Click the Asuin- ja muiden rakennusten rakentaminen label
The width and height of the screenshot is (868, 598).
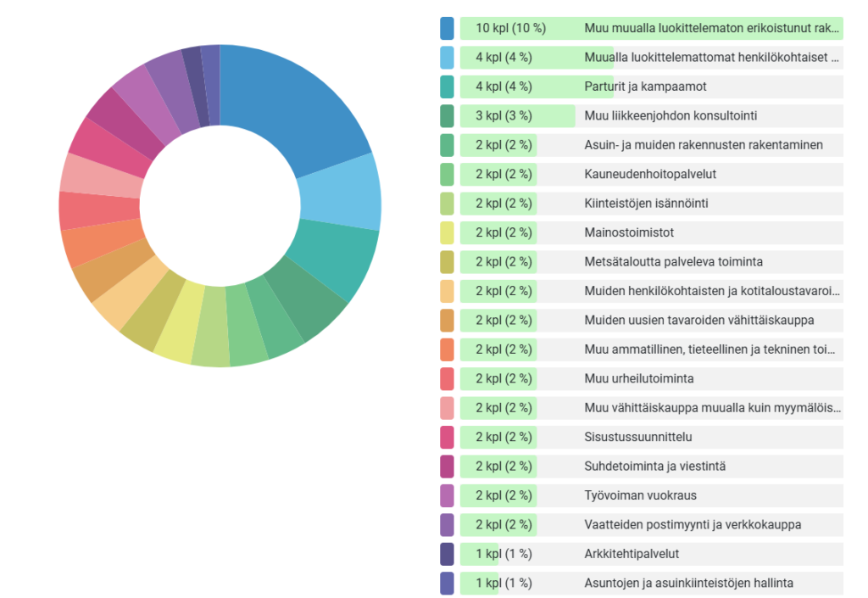point(704,145)
